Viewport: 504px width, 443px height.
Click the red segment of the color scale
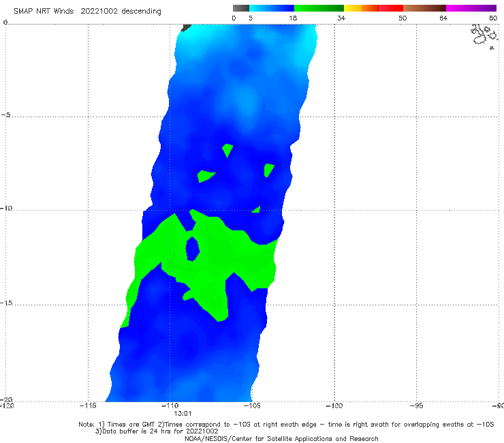point(391,8)
